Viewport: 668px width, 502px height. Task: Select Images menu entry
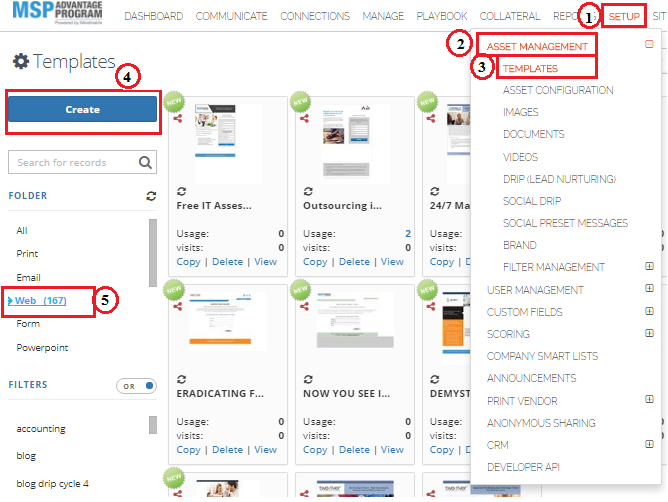tap(521, 113)
